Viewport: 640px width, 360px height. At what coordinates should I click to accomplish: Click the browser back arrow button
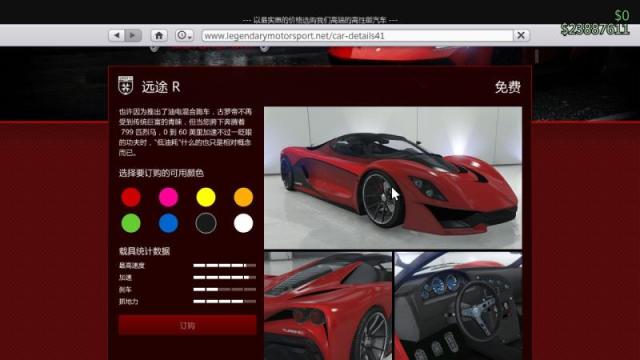click(x=117, y=36)
